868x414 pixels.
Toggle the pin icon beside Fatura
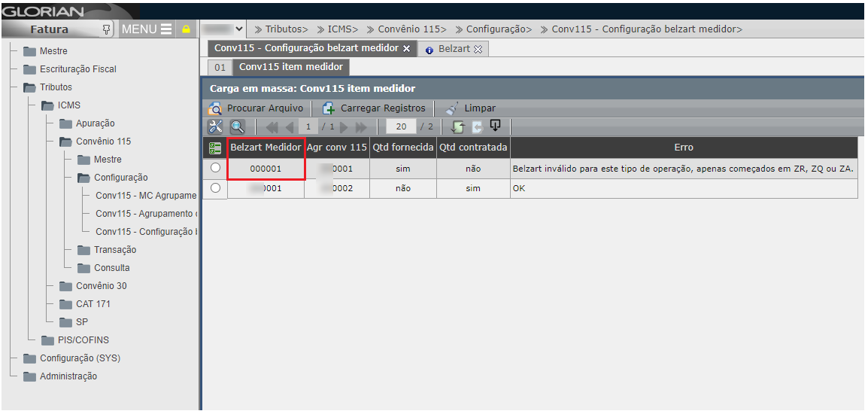[107, 29]
